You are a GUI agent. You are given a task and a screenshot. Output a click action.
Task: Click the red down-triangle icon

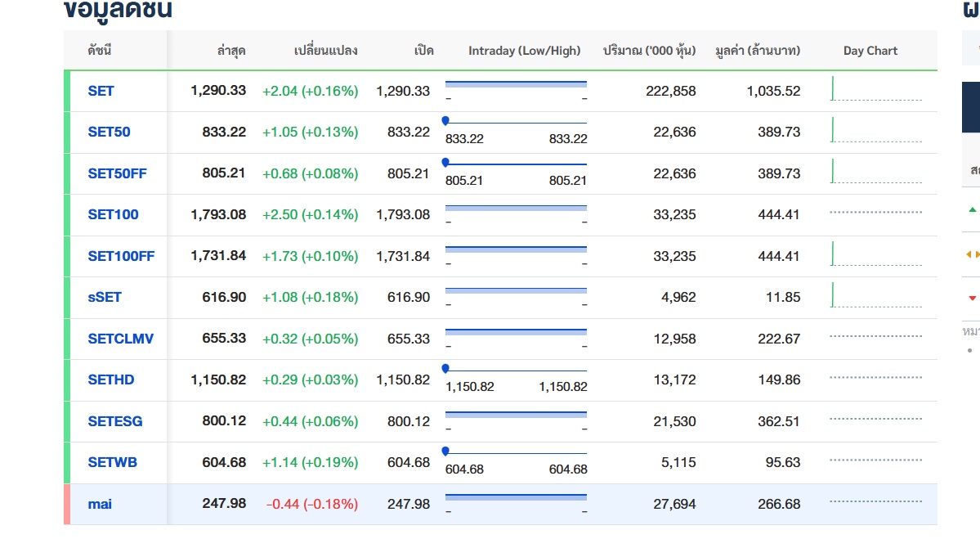click(972, 299)
